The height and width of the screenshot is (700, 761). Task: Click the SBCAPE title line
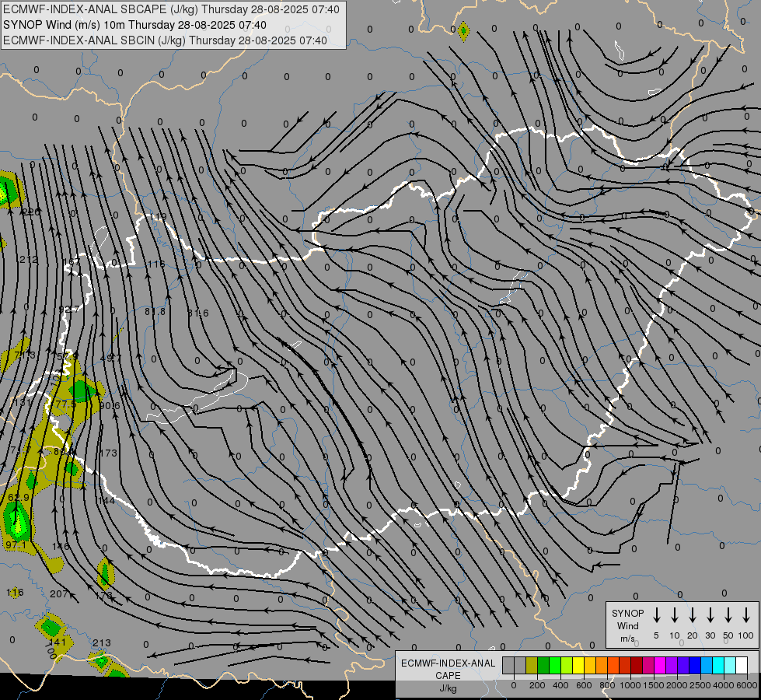pyautogui.click(x=171, y=9)
